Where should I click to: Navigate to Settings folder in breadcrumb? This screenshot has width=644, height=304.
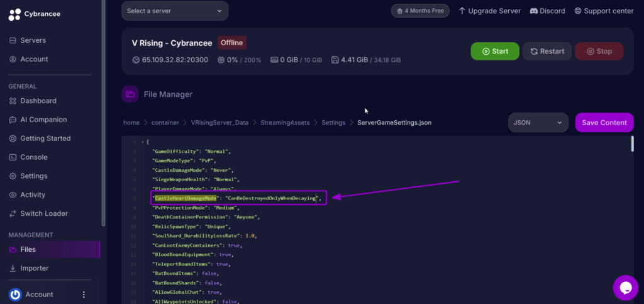pyautogui.click(x=333, y=123)
